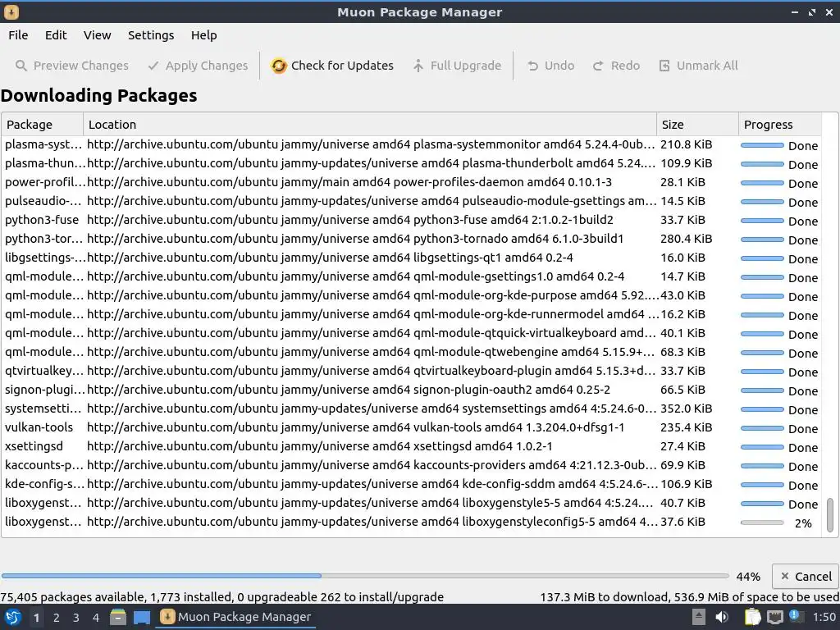Click the Downloading Packages heading
Image resolution: width=840 pixels, height=630 pixels.
coord(98,96)
